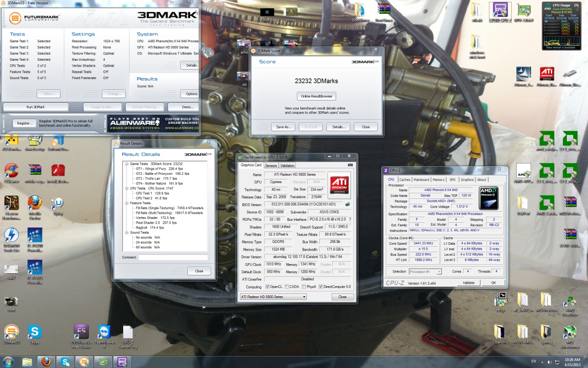The width and height of the screenshot is (588, 368).
Task: Open the CCleaner desktop shortcut
Action: (11, 173)
